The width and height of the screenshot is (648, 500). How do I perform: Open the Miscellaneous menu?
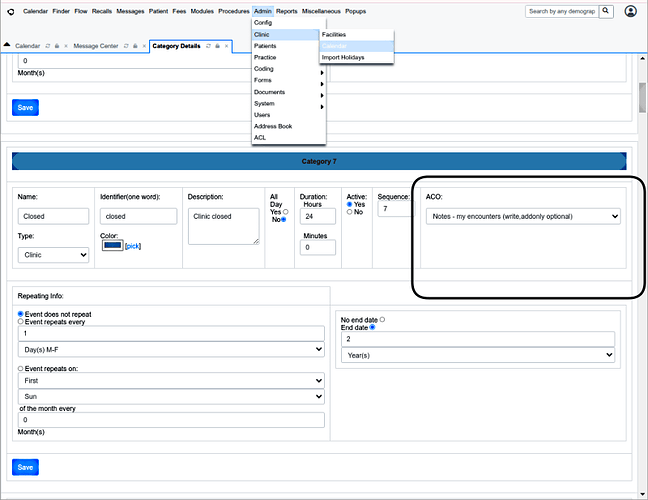click(321, 11)
